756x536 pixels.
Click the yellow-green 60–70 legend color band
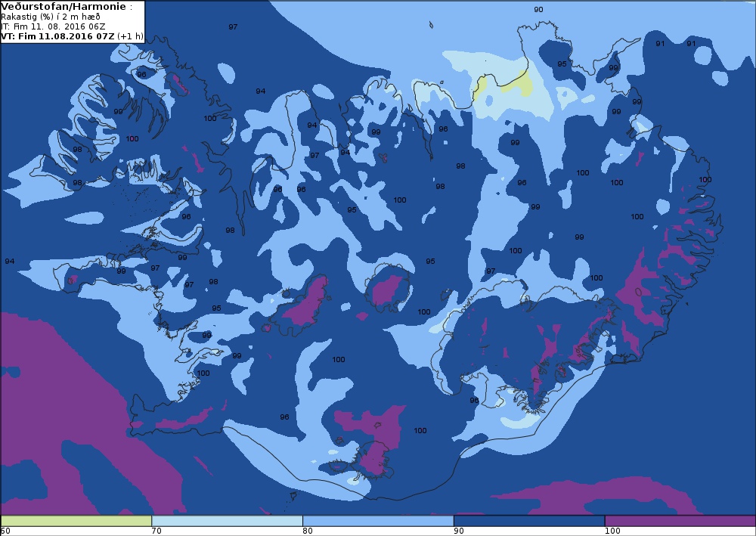coord(76,521)
